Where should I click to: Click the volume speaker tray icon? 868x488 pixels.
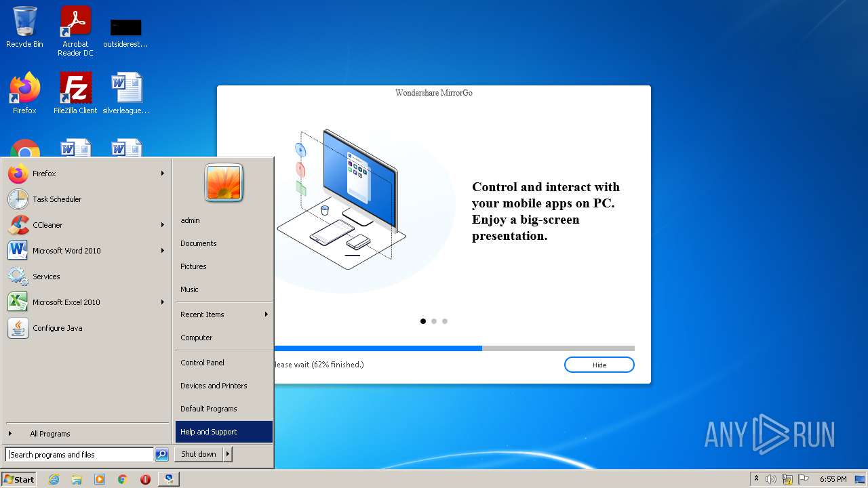(x=771, y=479)
